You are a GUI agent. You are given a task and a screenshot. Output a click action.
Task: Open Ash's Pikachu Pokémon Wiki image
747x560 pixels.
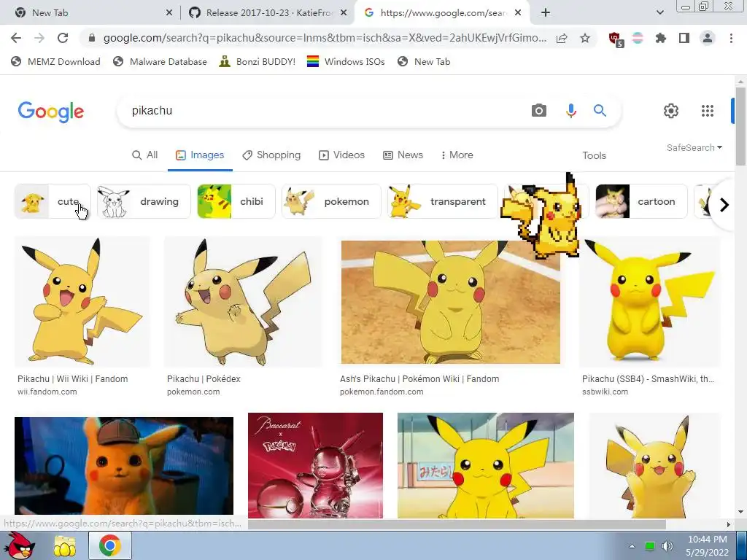451,302
